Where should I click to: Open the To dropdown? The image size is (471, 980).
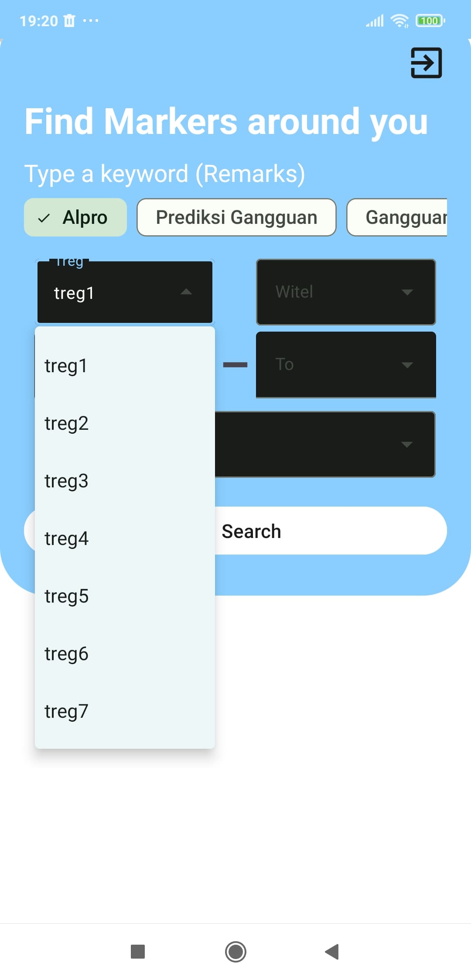coord(346,365)
